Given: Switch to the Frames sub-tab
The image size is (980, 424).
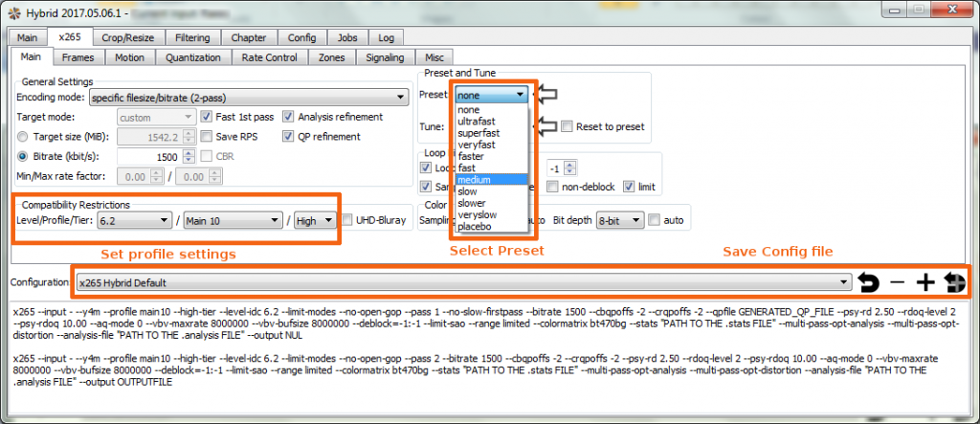Looking at the screenshot, I should coord(78,57).
